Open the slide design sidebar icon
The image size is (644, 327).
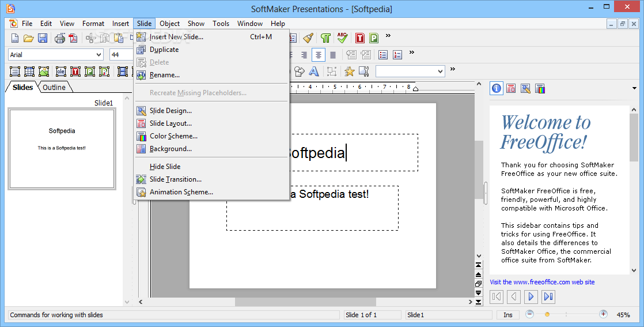click(525, 88)
